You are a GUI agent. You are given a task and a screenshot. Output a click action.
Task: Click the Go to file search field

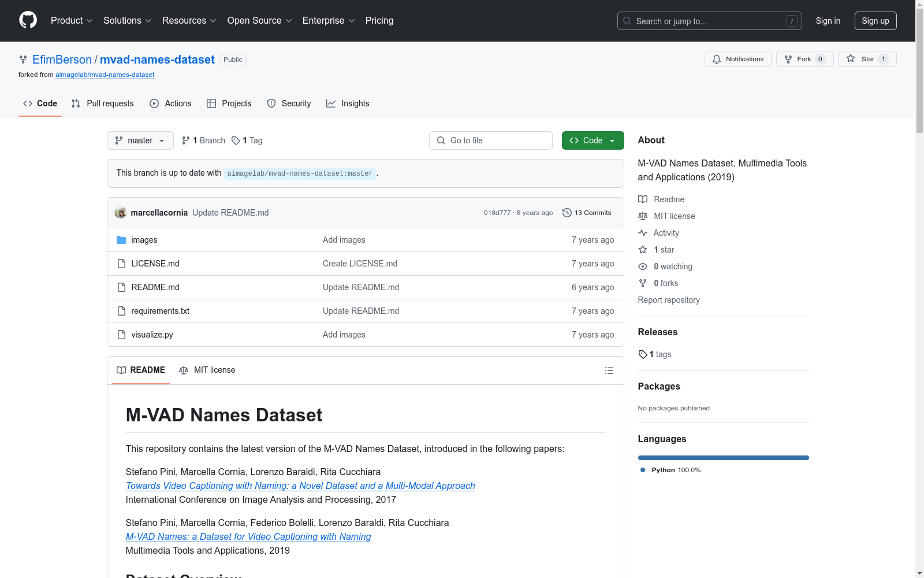coord(491,140)
